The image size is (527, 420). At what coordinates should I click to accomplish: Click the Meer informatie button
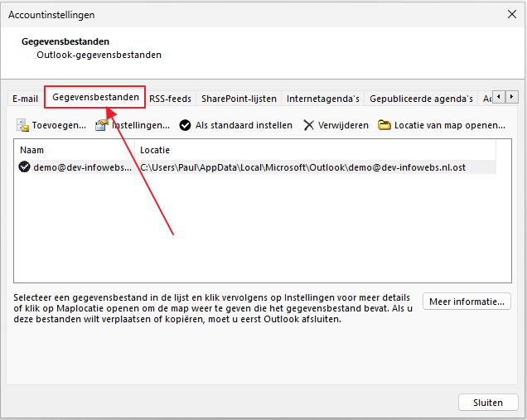pos(467,302)
